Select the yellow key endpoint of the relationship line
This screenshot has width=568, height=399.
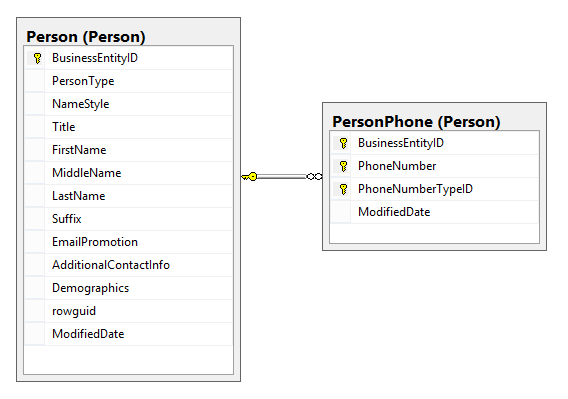coord(249,176)
